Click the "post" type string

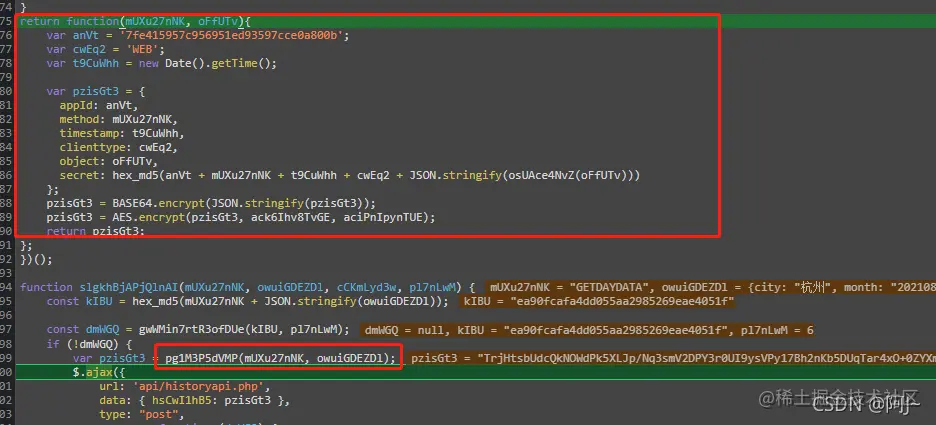158,413
